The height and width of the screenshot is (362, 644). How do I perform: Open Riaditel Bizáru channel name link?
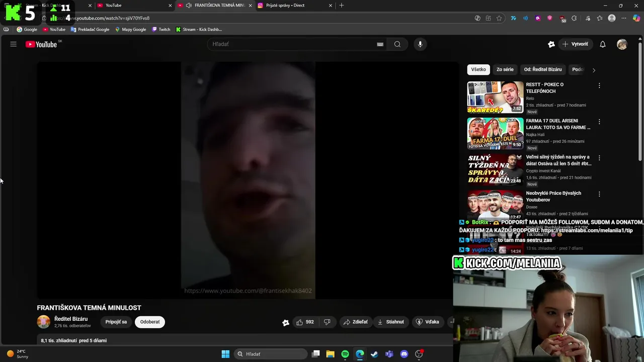[71, 319]
